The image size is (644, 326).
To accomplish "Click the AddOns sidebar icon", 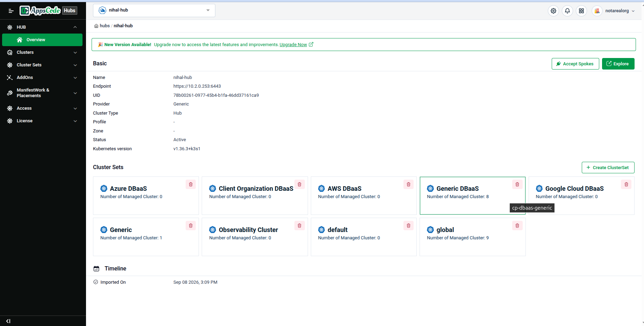I will [10, 78].
